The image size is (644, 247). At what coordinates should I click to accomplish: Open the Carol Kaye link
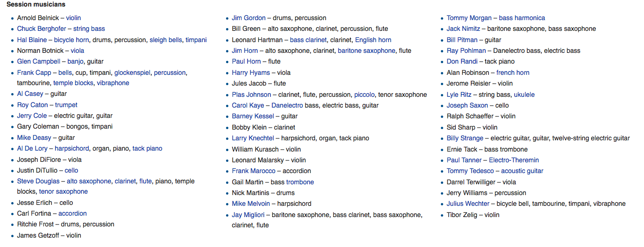coord(246,105)
